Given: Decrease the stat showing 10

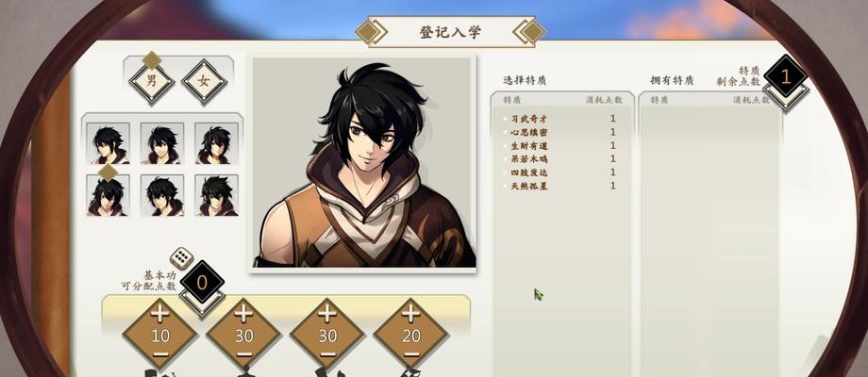Looking at the screenshot, I should click(160, 353).
